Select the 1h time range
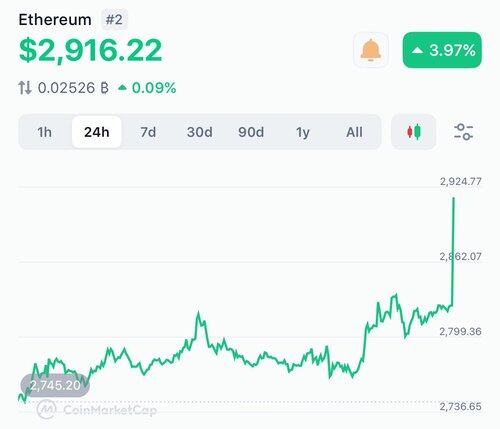The height and width of the screenshot is (429, 500). click(x=44, y=132)
